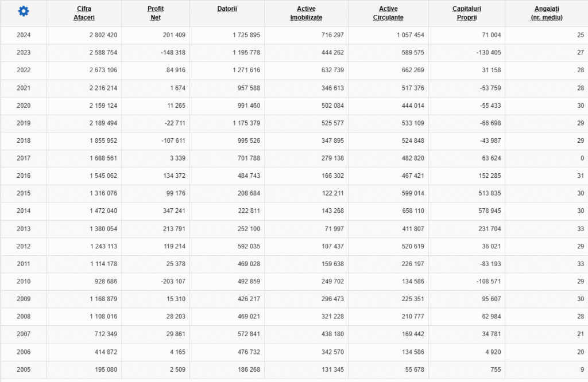This screenshot has width=588, height=382.
Task: Click the 2024 current assets 1 057 454
Action: tap(410, 35)
